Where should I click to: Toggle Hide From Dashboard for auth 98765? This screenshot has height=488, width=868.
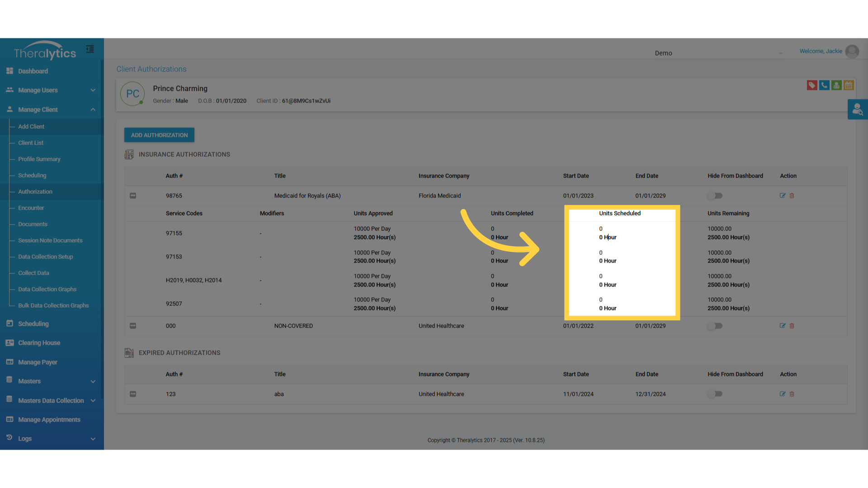point(715,196)
